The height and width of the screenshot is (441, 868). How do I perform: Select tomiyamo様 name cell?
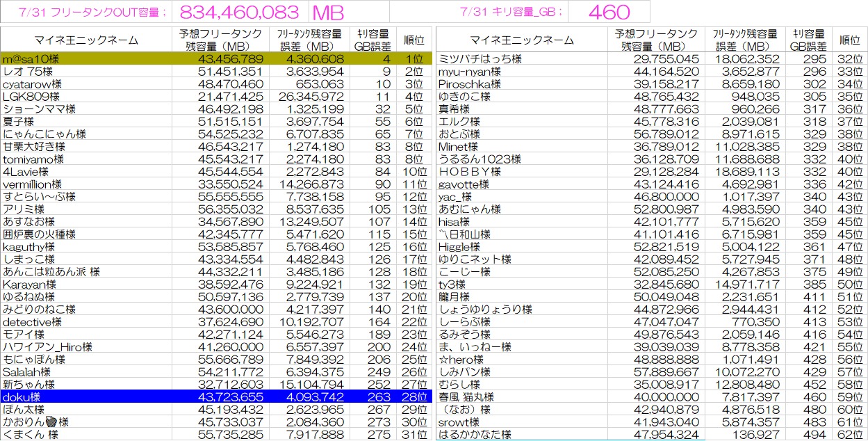tap(86, 159)
